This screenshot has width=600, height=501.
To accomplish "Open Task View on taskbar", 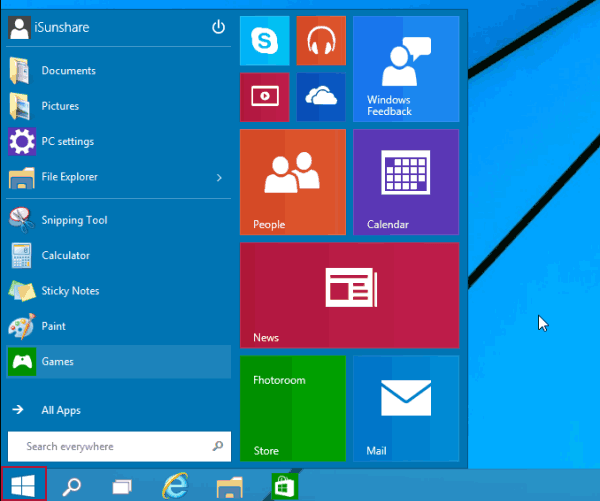I will 122,486.
